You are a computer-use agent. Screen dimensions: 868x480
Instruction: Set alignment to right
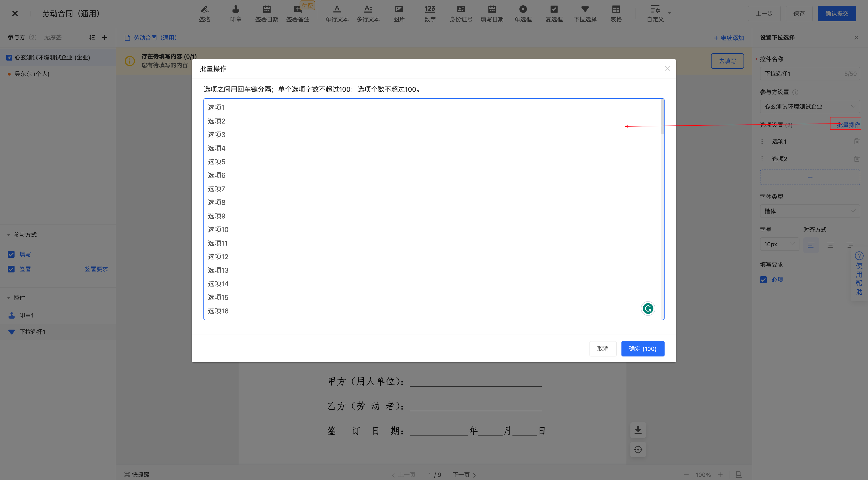(850, 245)
